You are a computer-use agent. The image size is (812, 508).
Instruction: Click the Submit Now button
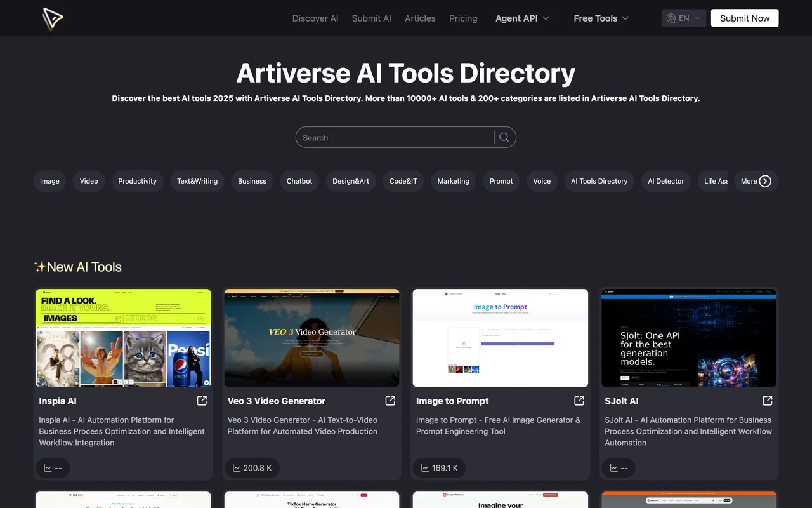click(x=745, y=18)
